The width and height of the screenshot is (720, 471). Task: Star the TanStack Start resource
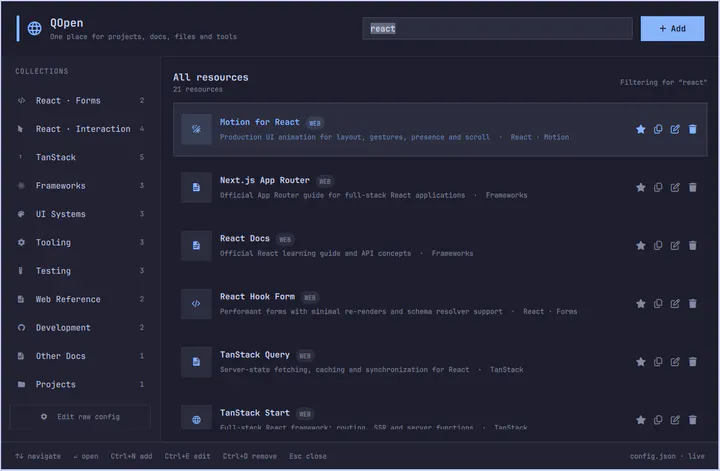[641, 420]
